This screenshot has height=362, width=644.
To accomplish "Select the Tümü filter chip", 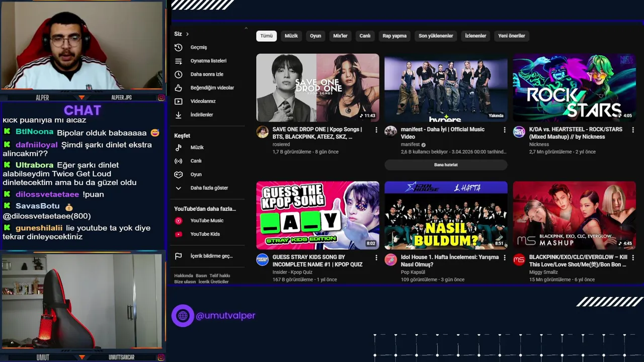I will coord(266,36).
